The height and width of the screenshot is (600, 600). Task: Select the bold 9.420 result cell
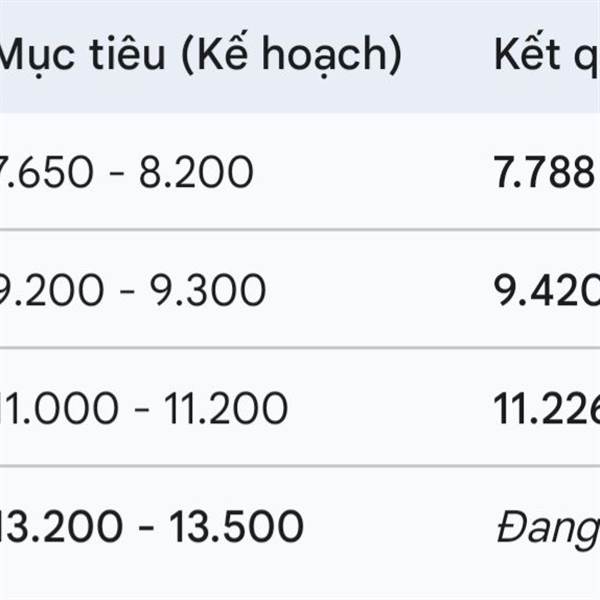click(x=547, y=291)
